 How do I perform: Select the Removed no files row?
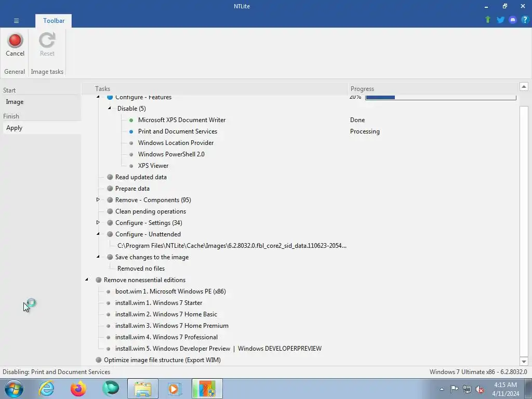(141, 269)
